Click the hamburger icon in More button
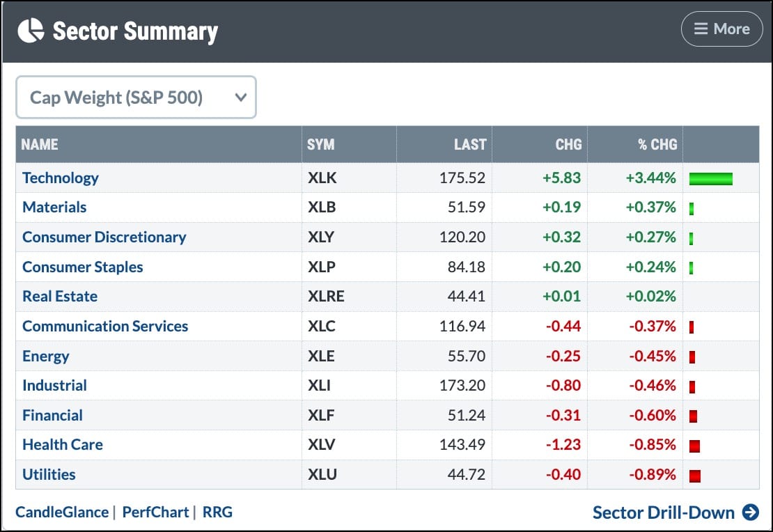This screenshot has height=532, width=773. click(701, 29)
